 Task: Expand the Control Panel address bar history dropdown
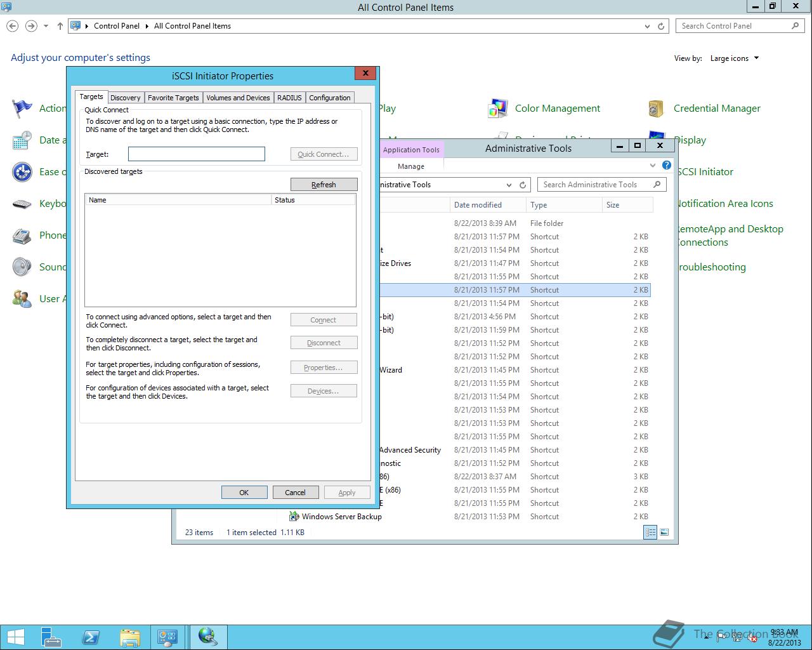(647, 26)
